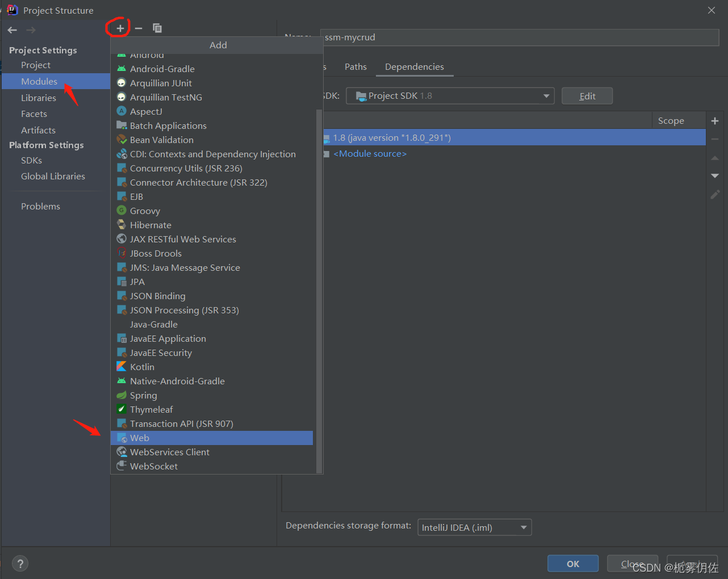Choose JavaEE Application entry

coord(212,338)
